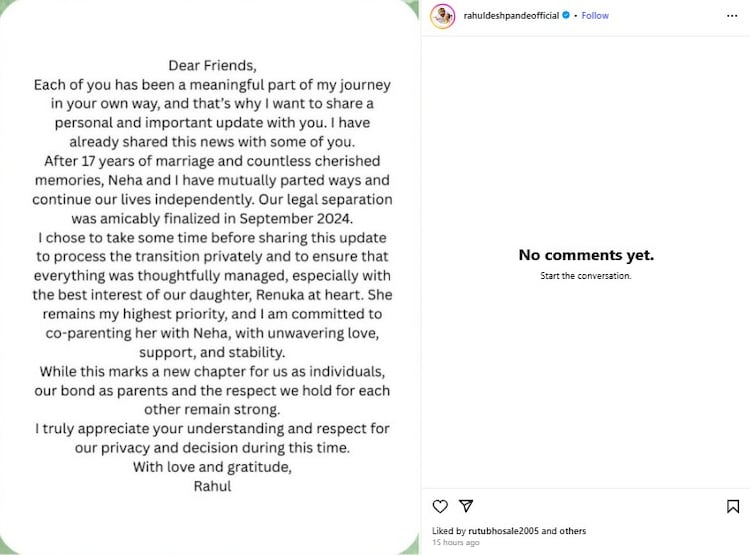Click the Rahul signature in the letter
The height and width of the screenshot is (555, 750).
212,486
